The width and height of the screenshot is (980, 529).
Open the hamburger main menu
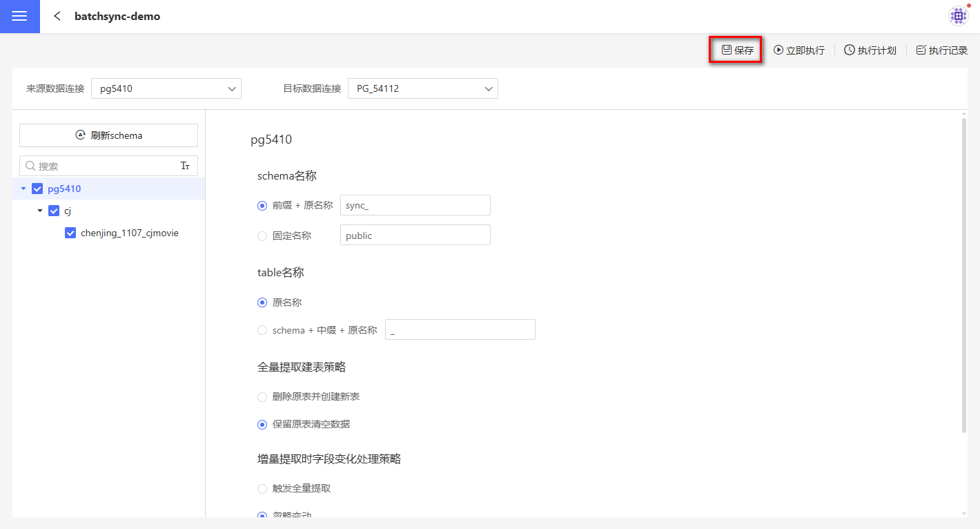click(19, 17)
